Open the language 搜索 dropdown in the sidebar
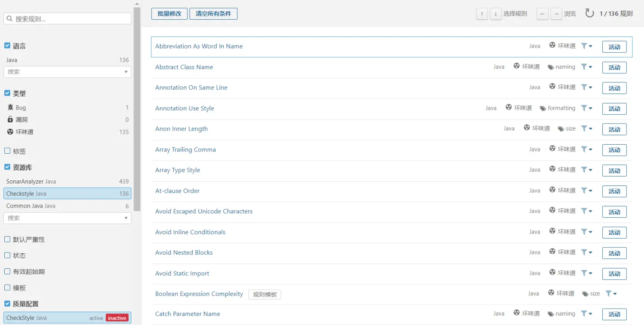Image resolution: width=644 pixels, height=325 pixels. tap(126, 72)
